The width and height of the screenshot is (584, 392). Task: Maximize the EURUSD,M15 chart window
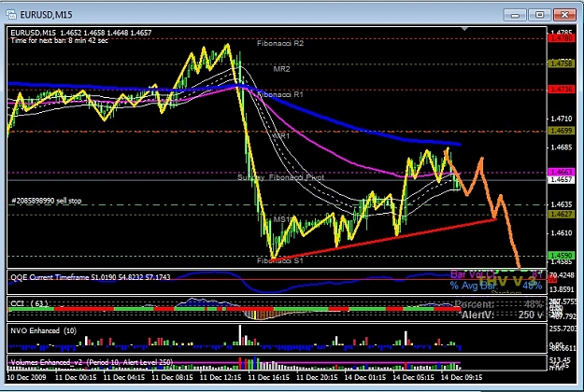click(x=539, y=15)
